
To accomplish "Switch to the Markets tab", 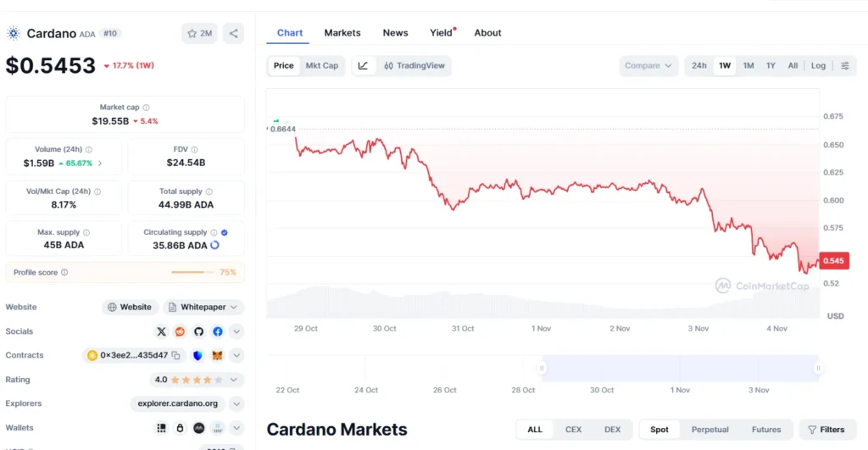I will pyautogui.click(x=342, y=33).
